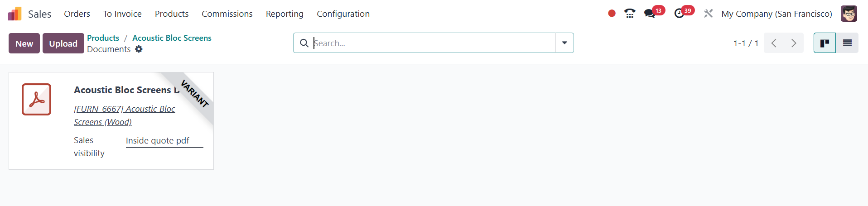Open the Sales app home icon
Viewport: 868px width, 206px height.
coord(14,14)
